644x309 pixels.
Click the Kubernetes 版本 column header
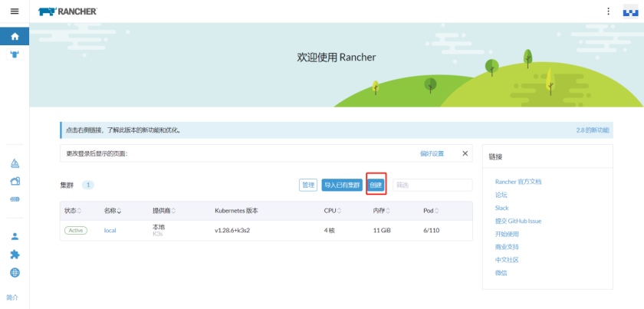(x=237, y=211)
